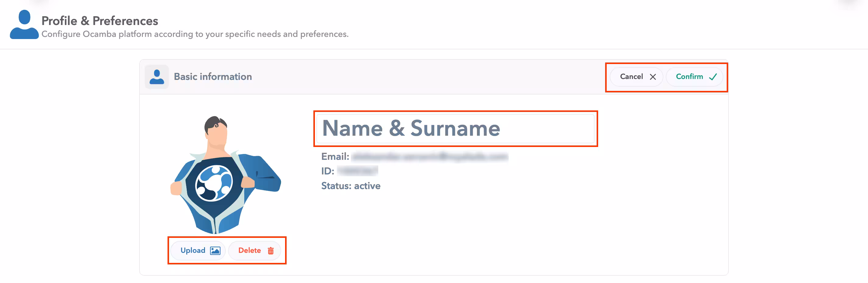Click the Upload label to add photo

click(x=193, y=250)
